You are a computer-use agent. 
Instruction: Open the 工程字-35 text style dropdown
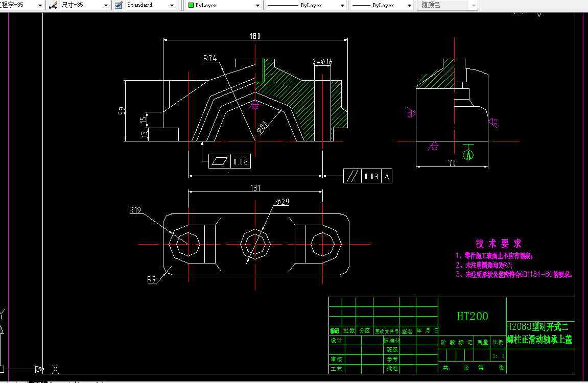(x=40, y=5)
